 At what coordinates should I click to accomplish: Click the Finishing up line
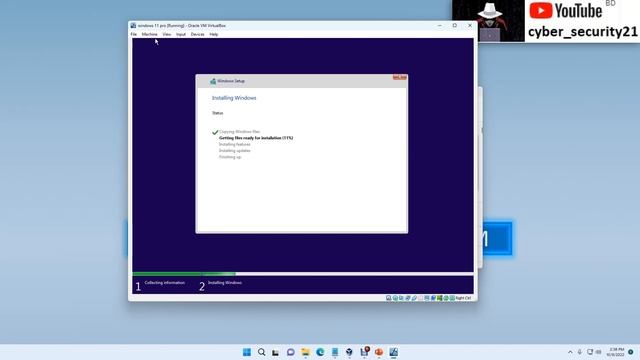pyautogui.click(x=230, y=157)
